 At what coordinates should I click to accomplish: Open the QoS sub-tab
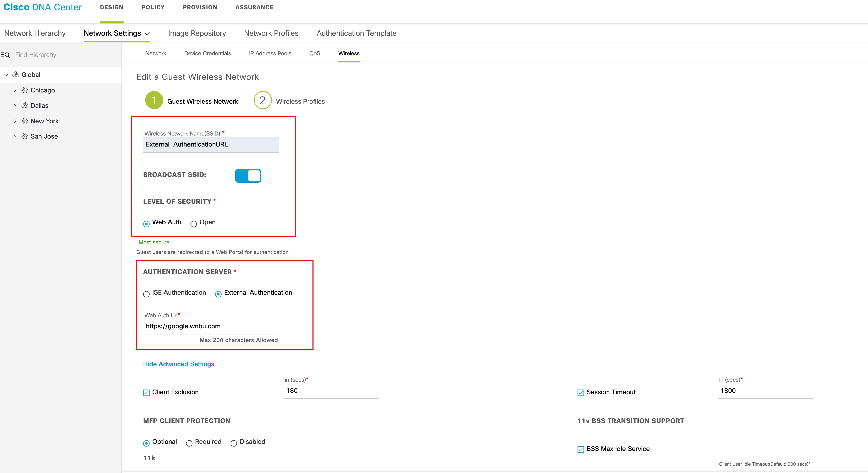(x=315, y=53)
